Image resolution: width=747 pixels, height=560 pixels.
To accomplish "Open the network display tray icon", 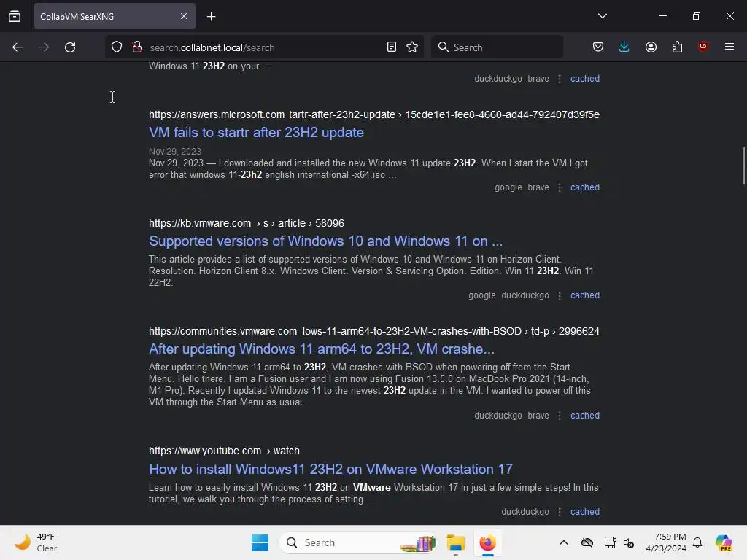I will [610, 542].
